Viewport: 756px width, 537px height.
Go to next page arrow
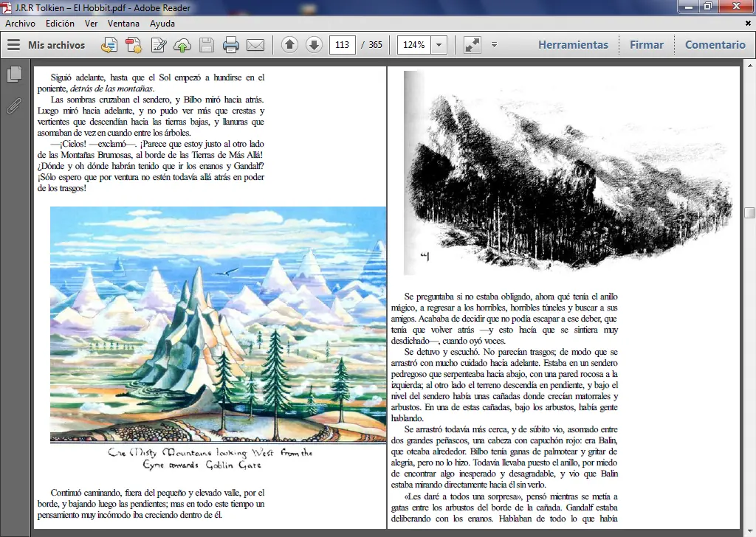[x=314, y=45]
